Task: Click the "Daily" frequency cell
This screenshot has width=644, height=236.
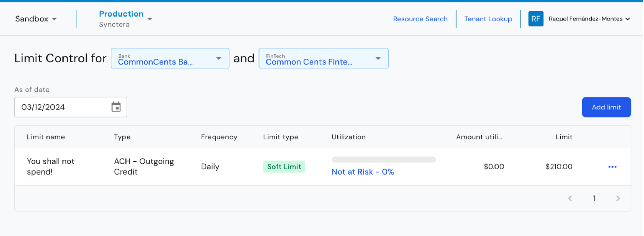Action: pos(210,167)
